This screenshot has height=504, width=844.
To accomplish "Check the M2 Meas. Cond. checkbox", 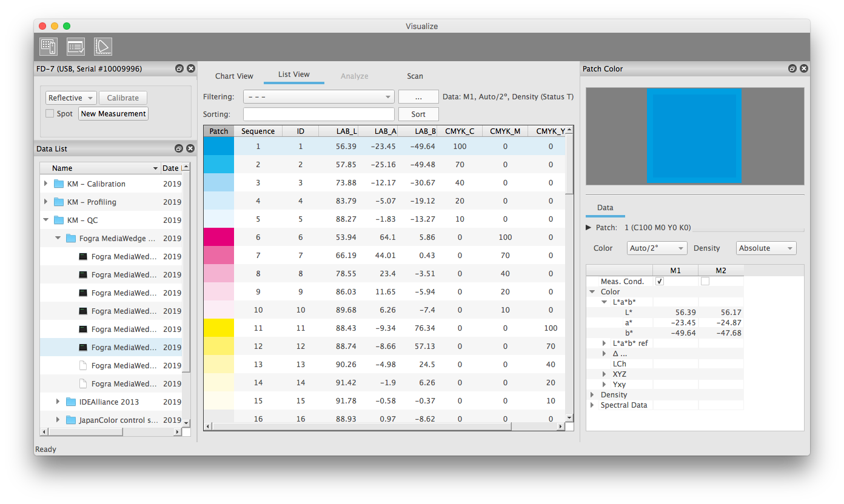I will click(x=705, y=282).
